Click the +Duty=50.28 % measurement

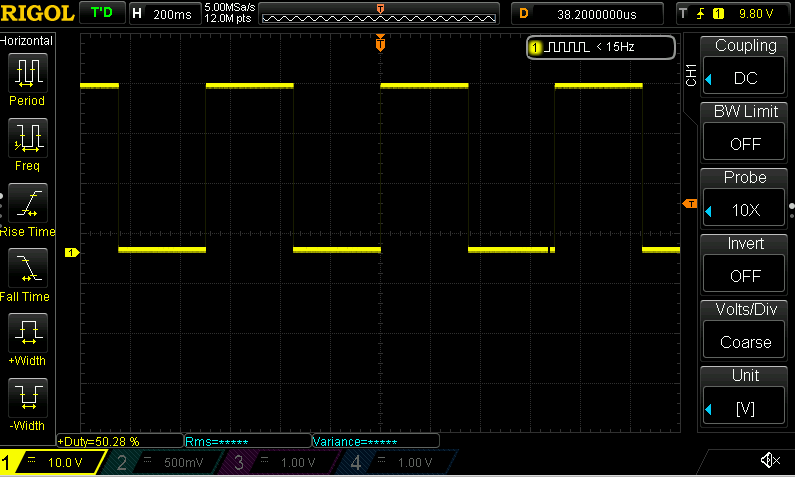[120, 441]
